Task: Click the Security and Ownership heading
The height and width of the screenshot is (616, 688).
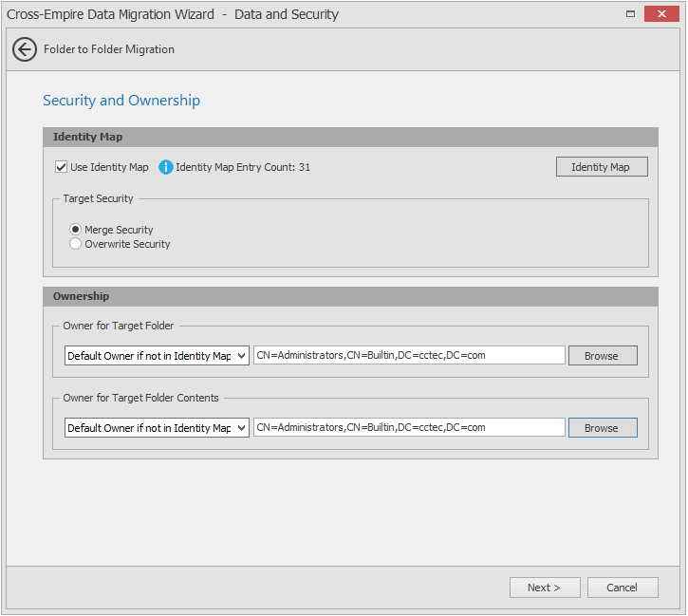Action: coord(121,101)
